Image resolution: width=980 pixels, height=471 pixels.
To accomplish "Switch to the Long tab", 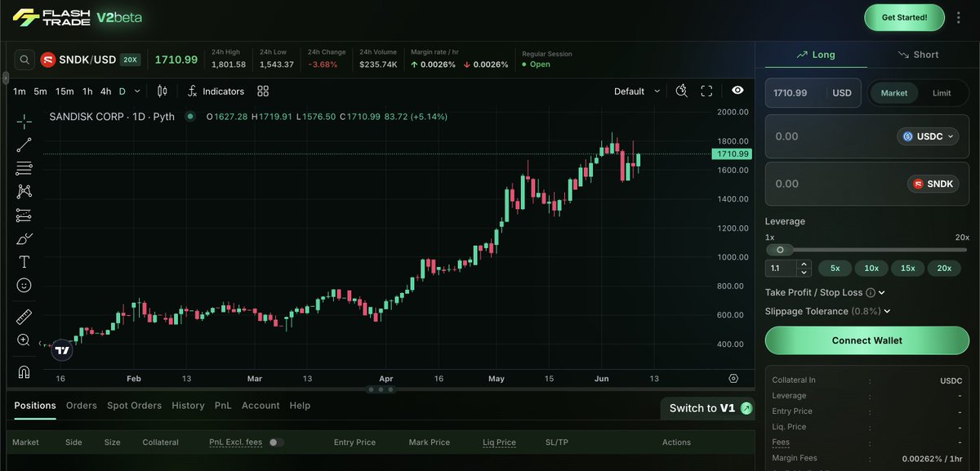I will (814, 55).
